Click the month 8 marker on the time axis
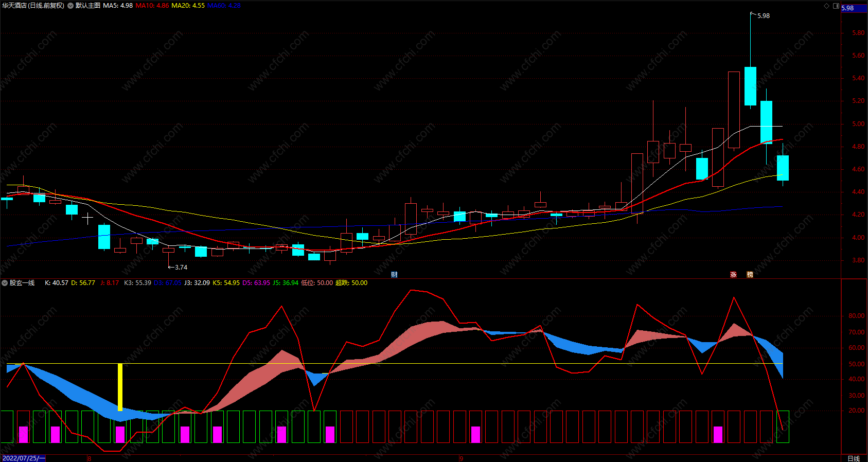The image size is (868, 462). pyautogui.click(x=89, y=458)
